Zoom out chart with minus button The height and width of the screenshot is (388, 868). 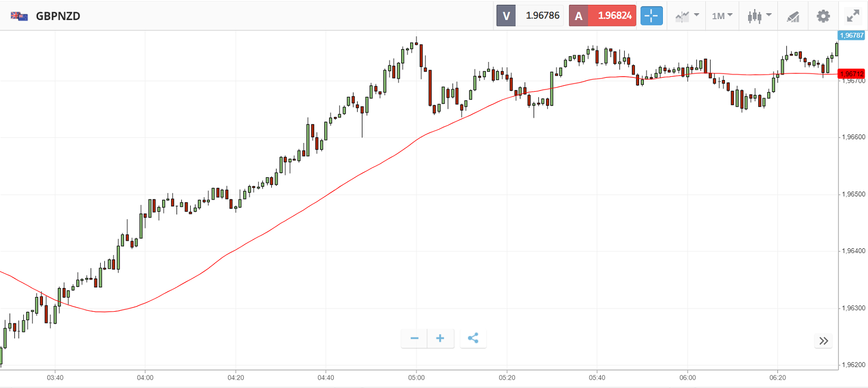[x=414, y=338]
